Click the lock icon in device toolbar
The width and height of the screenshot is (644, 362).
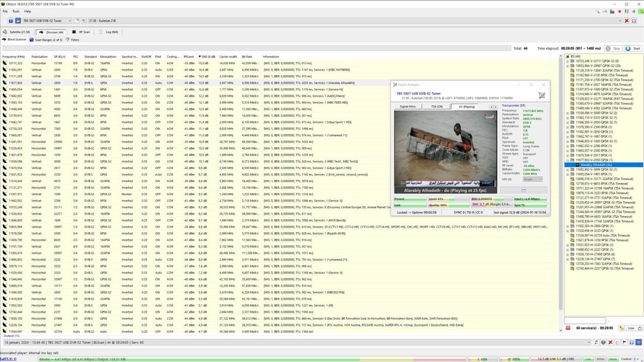coord(18,21)
